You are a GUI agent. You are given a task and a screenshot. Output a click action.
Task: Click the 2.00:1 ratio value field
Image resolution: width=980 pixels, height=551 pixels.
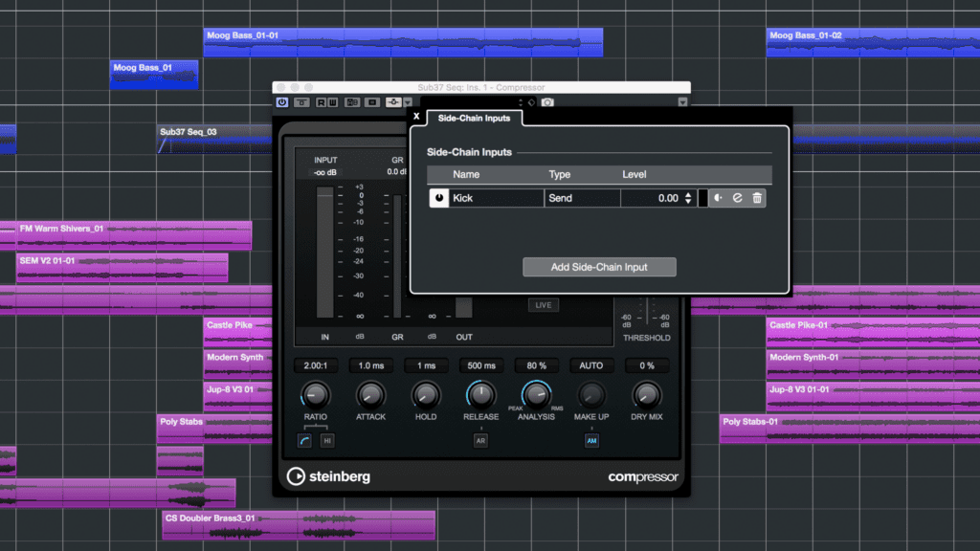coord(316,365)
